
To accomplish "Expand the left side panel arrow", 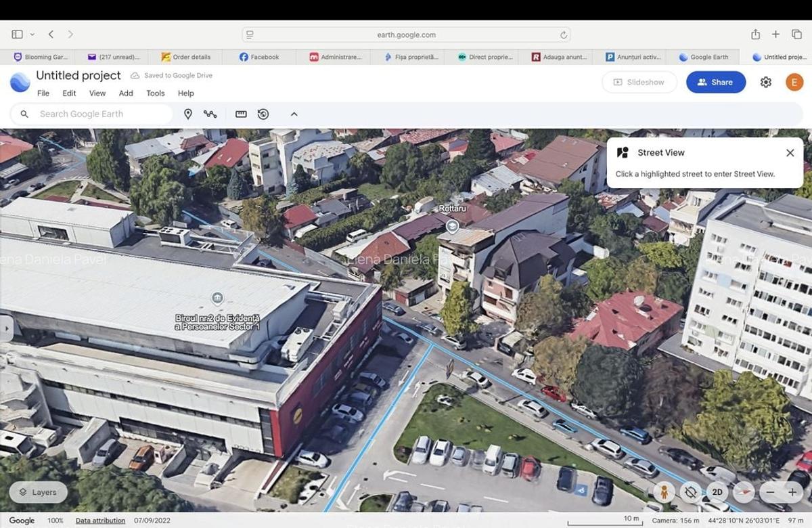I will pos(7,328).
